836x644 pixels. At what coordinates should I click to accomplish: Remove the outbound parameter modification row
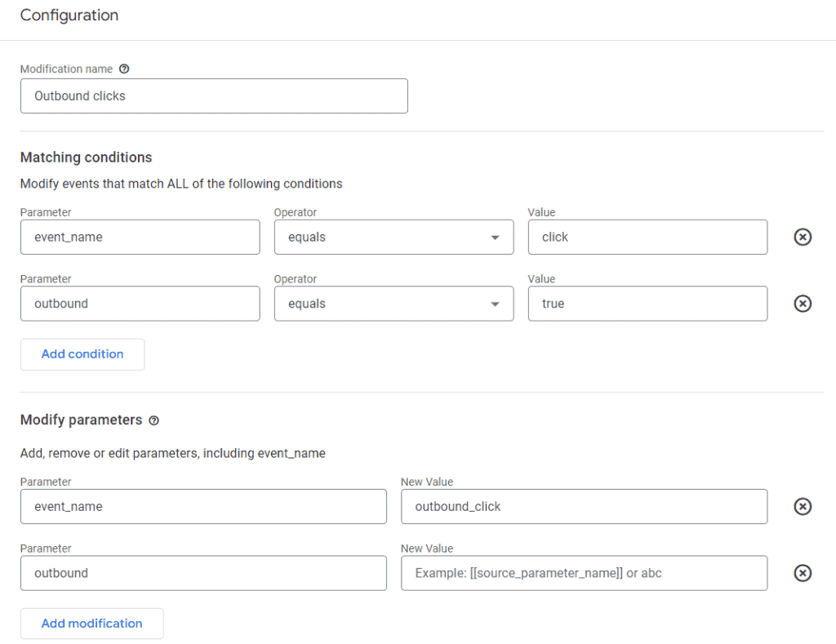pos(802,573)
